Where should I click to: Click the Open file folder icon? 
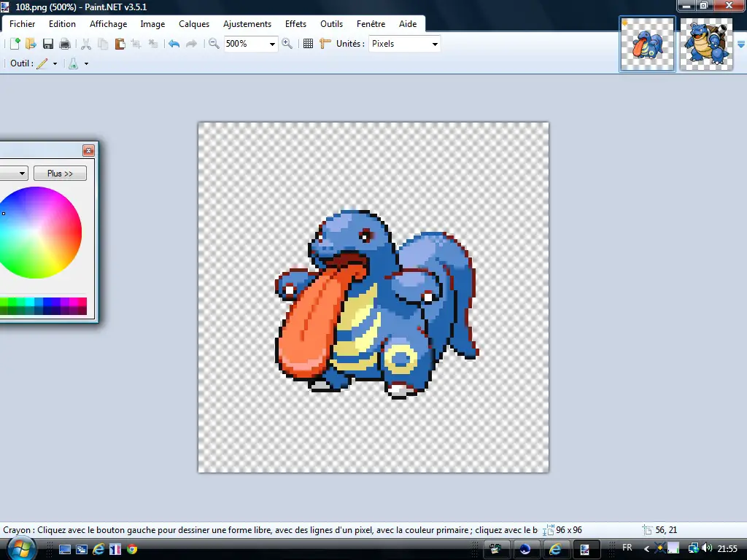31,44
